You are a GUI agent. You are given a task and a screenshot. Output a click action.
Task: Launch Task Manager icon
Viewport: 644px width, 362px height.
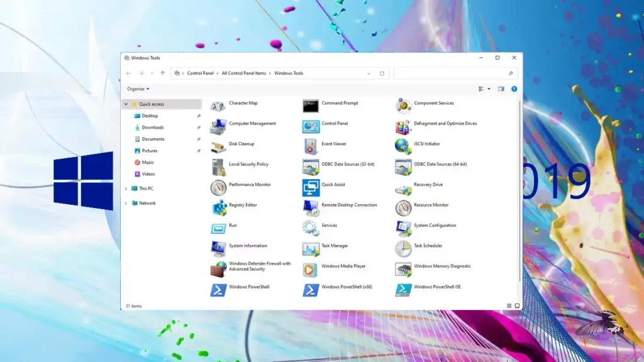coord(311,249)
